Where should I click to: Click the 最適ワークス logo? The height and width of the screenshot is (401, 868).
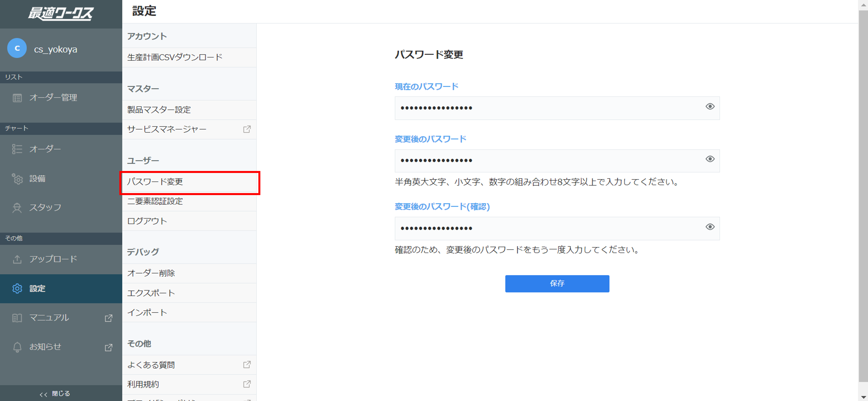pyautogui.click(x=61, y=13)
